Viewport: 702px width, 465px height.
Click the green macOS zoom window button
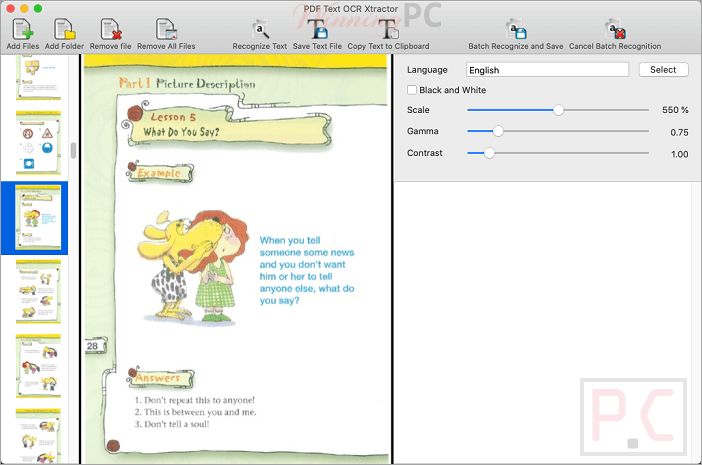point(38,9)
